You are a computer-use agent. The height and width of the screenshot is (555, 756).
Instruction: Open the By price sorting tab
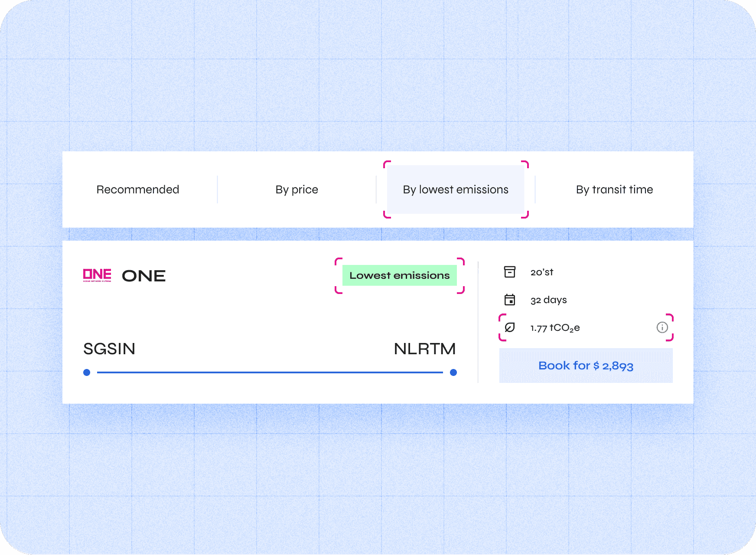tap(297, 189)
